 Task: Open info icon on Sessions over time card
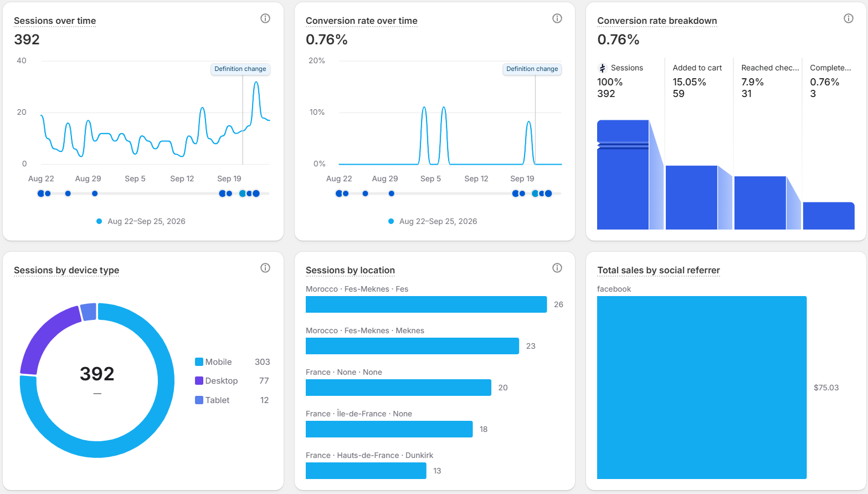[265, 18]
